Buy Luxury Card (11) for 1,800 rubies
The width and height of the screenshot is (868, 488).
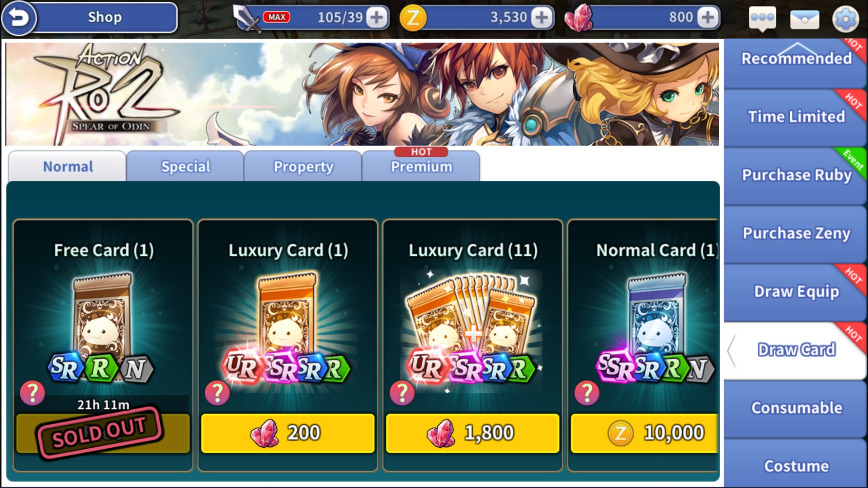coord(472,433)
